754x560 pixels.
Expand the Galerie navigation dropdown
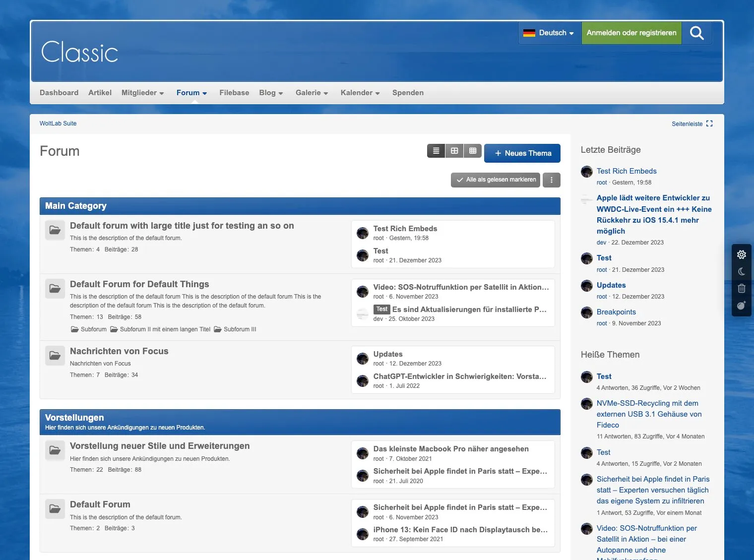tap(312, 93)
